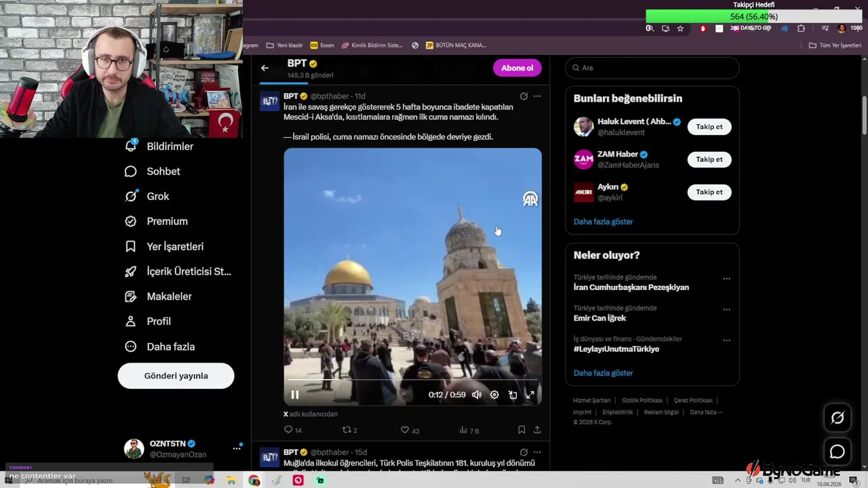Open Haluk Levent profile avatar
Screen dimensions: 868x488
[584, 127]
